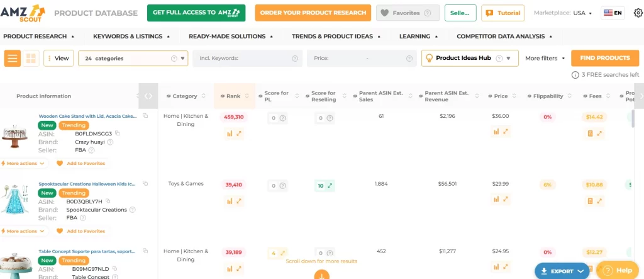The height and width of the screenshot is (279, 644).
Task: Copy the Spooktacular Creations Halloween title
Action: click(145, 183)
